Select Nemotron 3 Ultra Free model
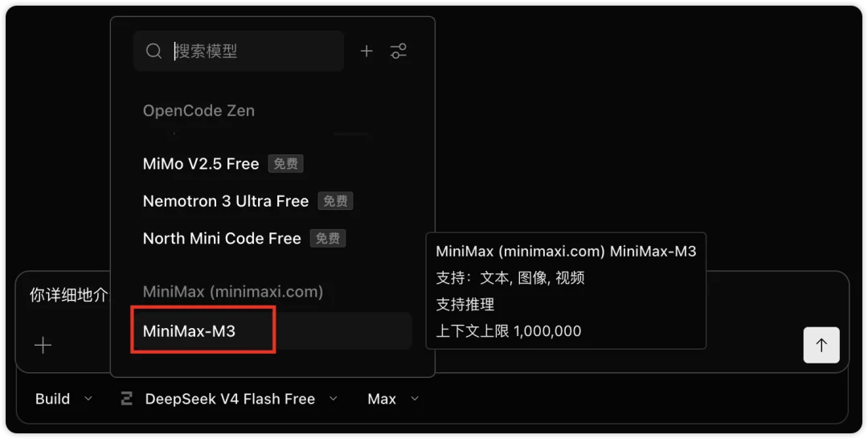This screenshot has width=868, height=439. point(226,201)
